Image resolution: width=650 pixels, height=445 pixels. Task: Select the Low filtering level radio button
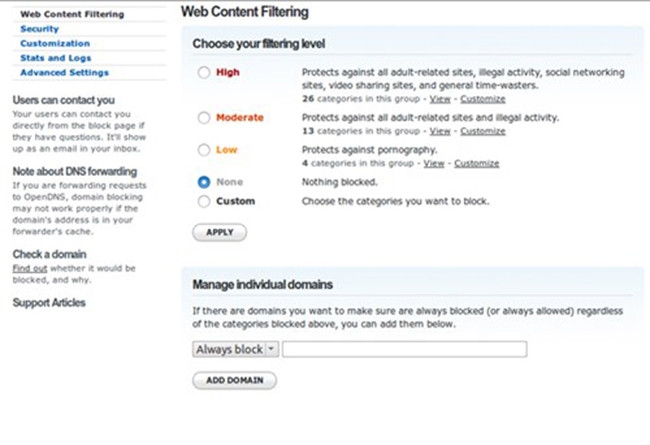(x=205, y=150)
